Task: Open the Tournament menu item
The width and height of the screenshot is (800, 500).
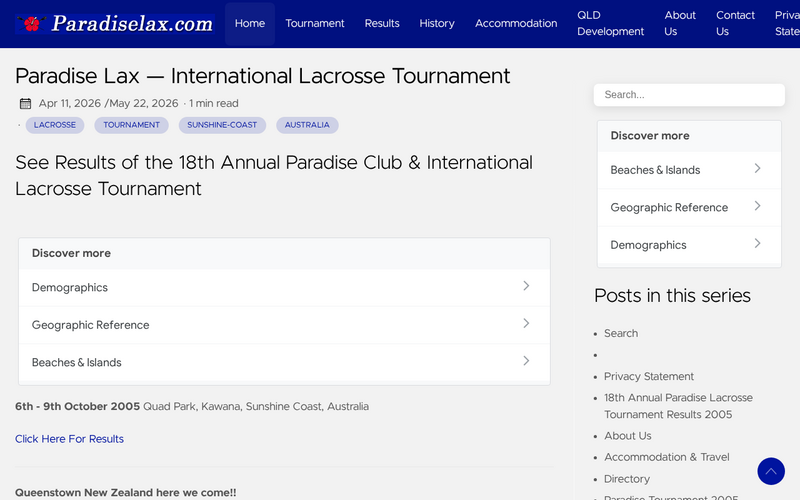Action: tap(315, 23)
